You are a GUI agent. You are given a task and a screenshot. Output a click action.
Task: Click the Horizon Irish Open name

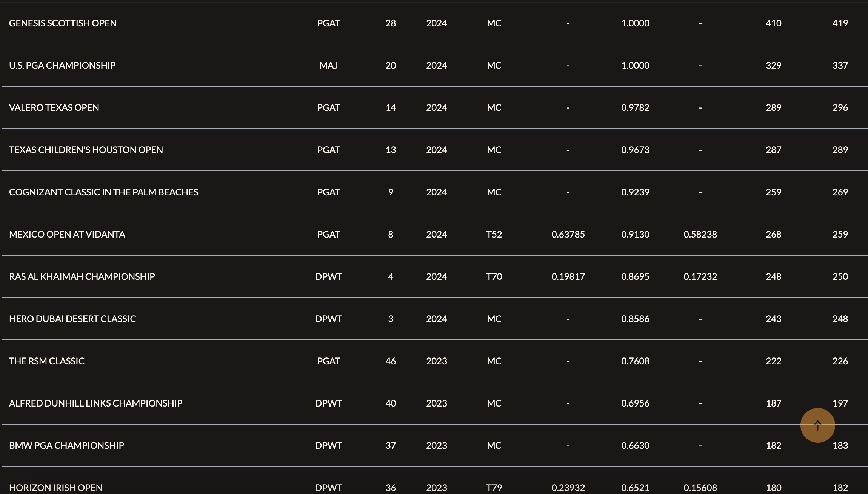coord(56,488)
